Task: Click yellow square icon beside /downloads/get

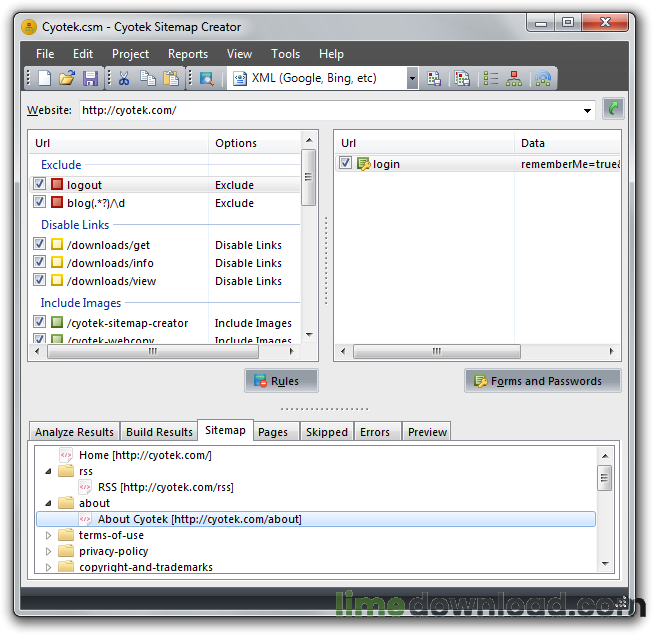Action: (57, 244)
